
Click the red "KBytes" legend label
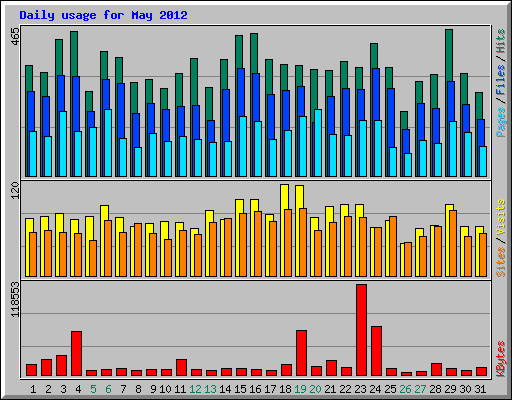[501, 359]
